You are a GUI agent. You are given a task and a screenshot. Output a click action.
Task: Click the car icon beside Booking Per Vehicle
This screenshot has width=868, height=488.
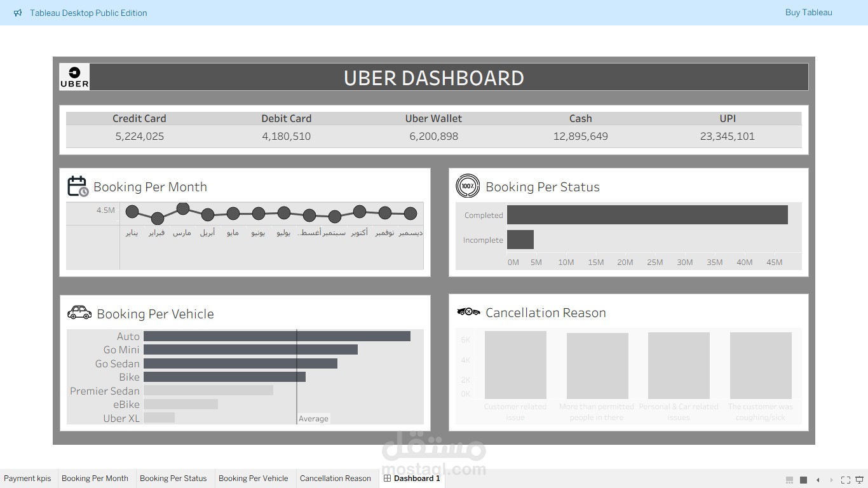[79, 311]
